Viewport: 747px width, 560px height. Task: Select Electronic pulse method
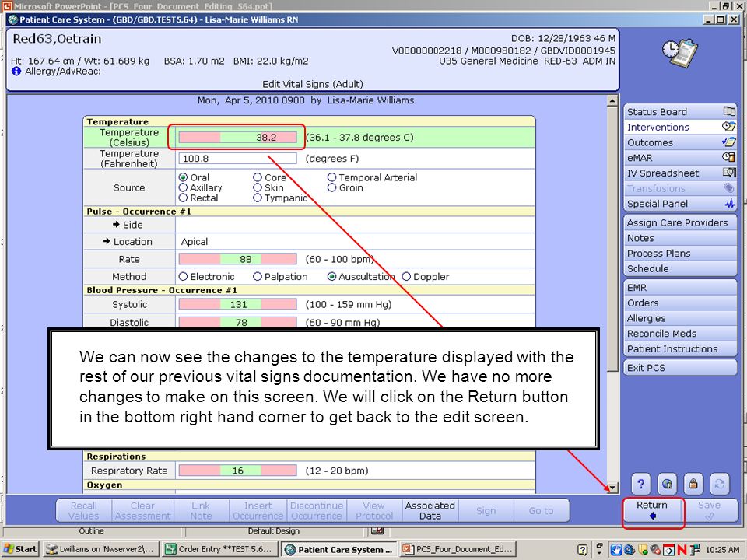(x=184, y=276)
